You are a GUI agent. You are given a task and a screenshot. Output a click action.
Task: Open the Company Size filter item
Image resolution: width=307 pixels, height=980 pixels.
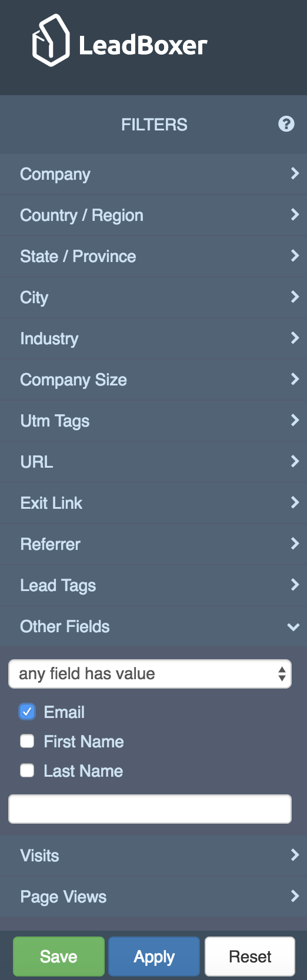pyautogui.click(x=153, y=380)
